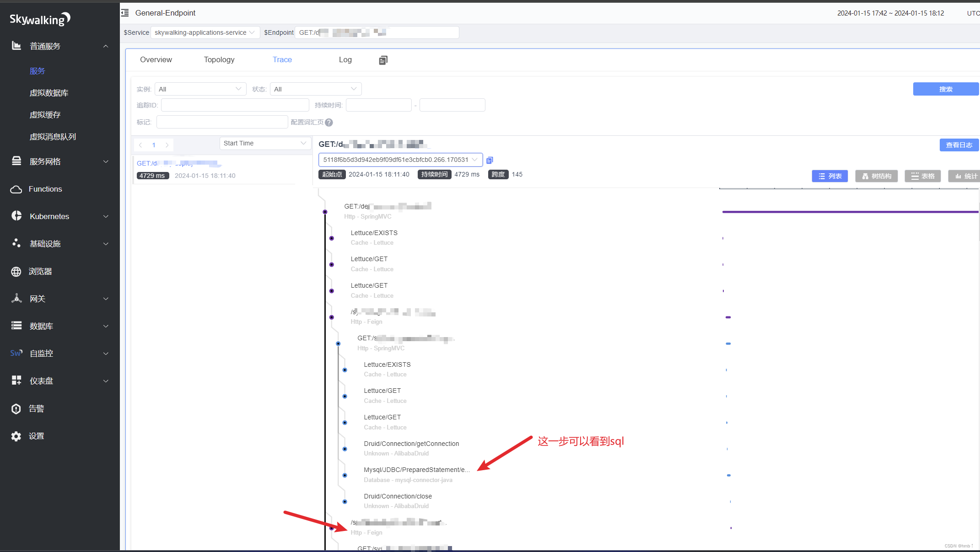Expand the 服务网格 menu chevron

pyautogui.click(x=106, y=161)
